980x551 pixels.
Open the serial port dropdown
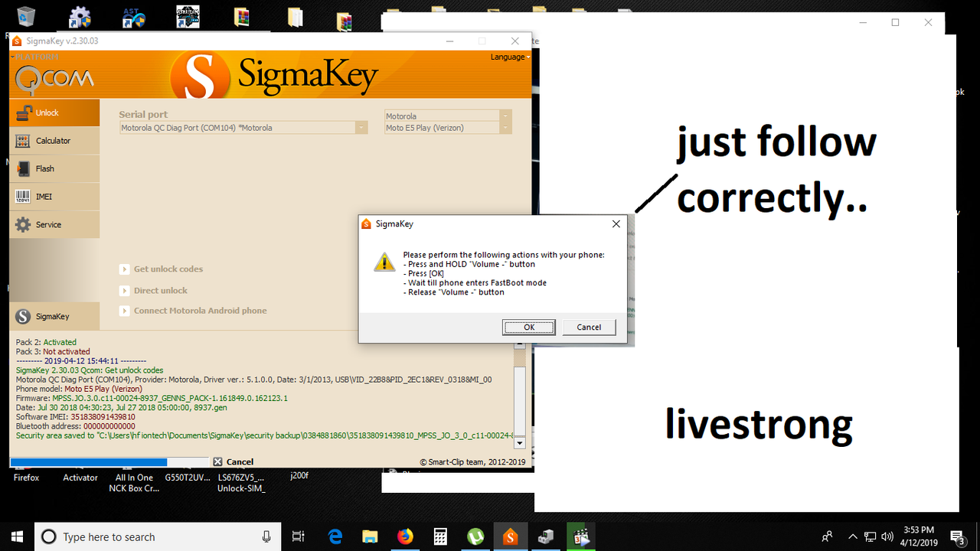(x=361, y=127)
